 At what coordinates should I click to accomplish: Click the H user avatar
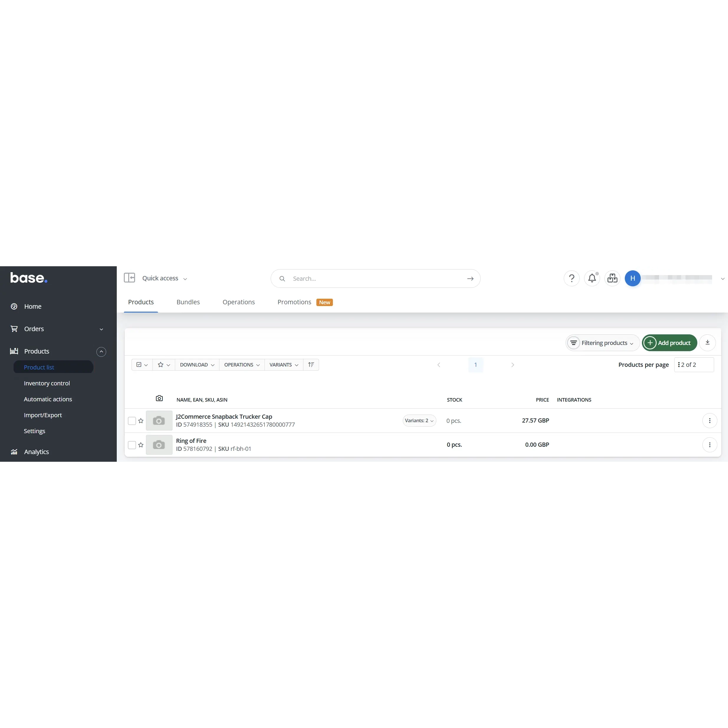(633, 278)
